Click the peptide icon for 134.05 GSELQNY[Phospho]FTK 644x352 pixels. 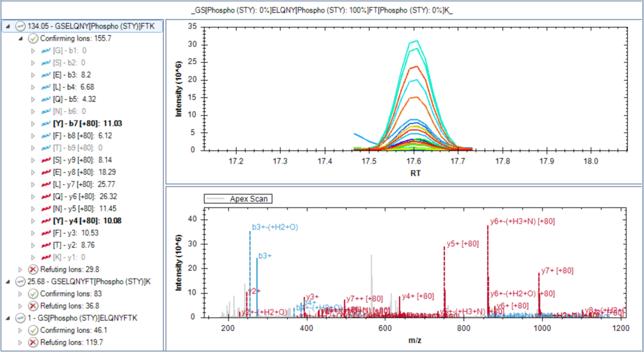pos(20,26)
